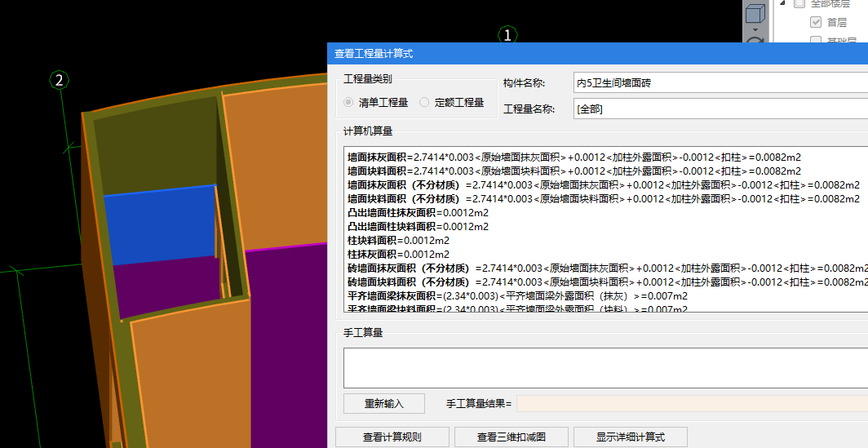This screenshot has height=448, width=868.
Task: Open the dropdown arrow below the cube icon
Action: tap(755, 29)
